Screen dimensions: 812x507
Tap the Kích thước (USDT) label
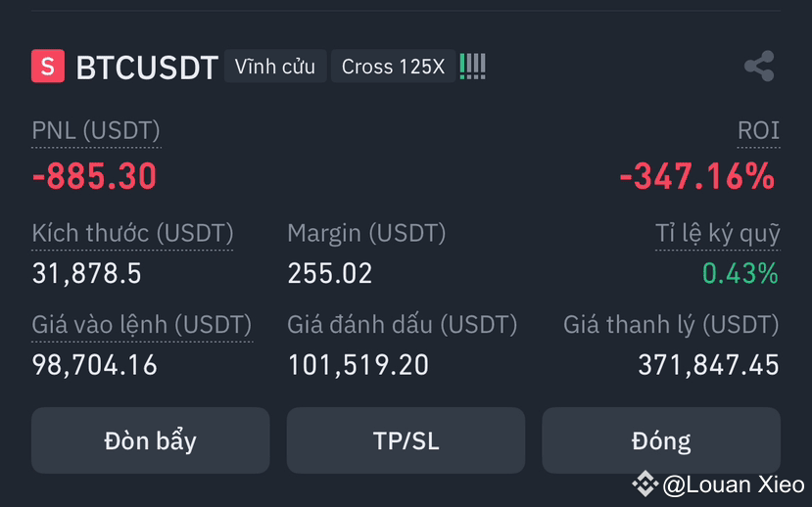click(132, 233)
